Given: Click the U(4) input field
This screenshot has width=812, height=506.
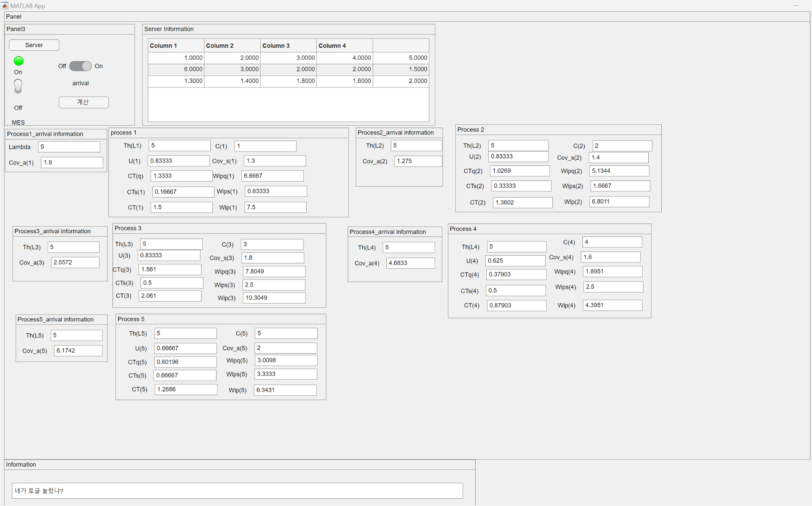Looking at the screenshot, I should (x=515, y=261).
